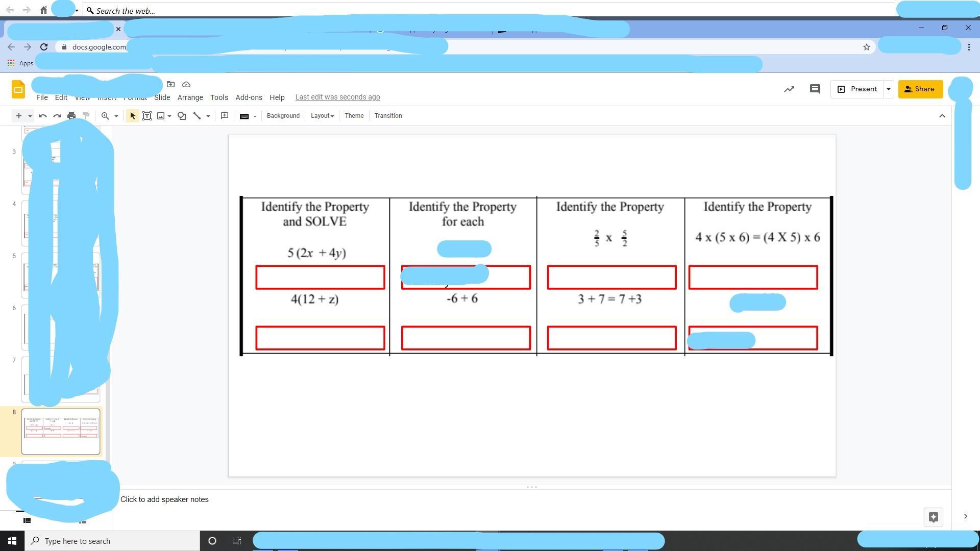Click the move to folder icon
This screenshot has height=551, width=980.
tap(171, 84)
